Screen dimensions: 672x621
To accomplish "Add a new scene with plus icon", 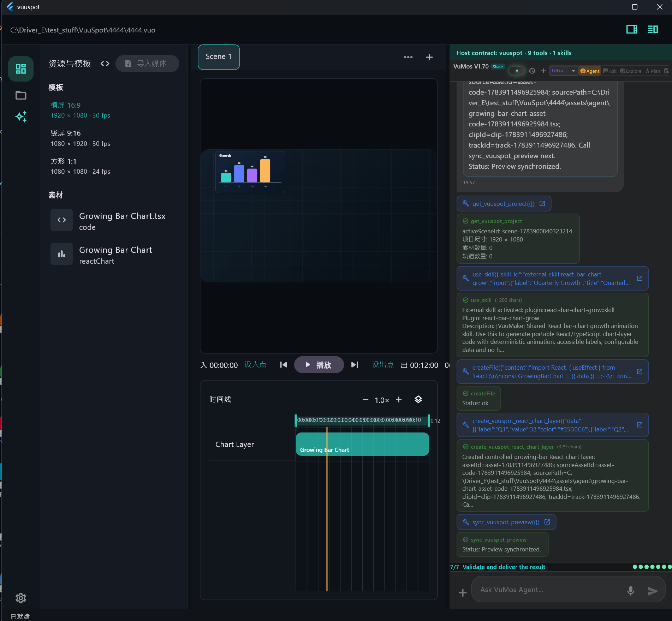I will (x=429, y=57).
